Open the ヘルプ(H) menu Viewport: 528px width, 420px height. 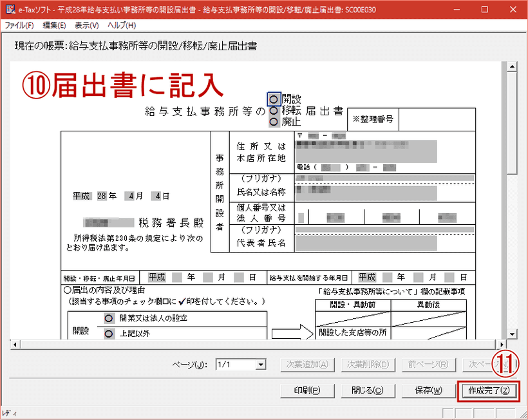122,25
